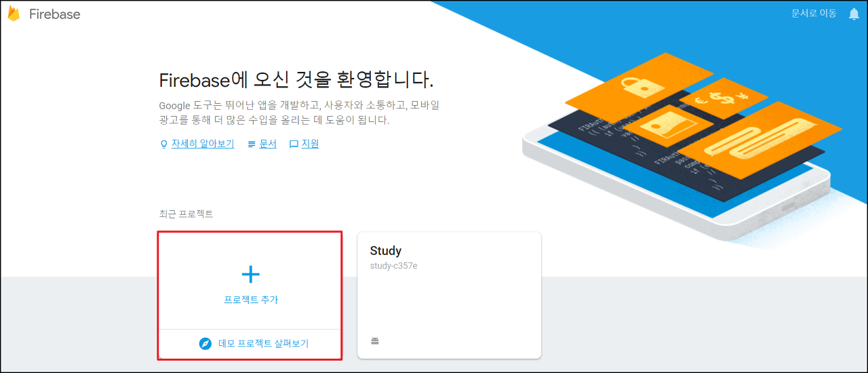Click the compass icon for demo project
The image size is (868, 373).
coord(205,344)
